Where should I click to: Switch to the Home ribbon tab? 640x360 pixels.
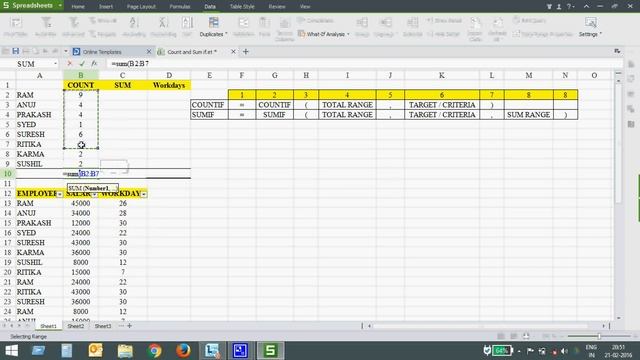(x=78, y=7)
